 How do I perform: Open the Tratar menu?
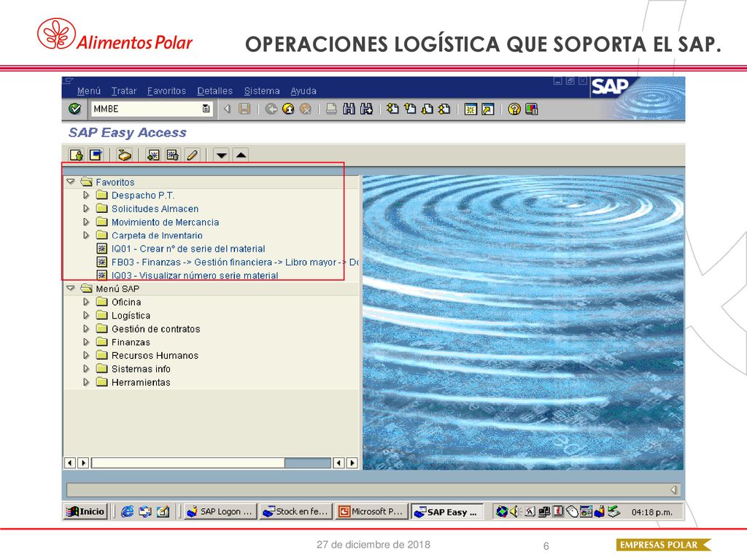(124, 91)
